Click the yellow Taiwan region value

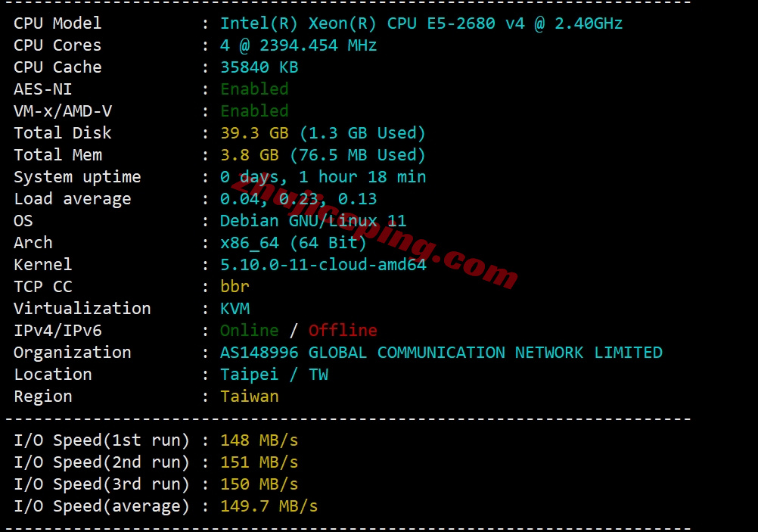click(249, 397)
